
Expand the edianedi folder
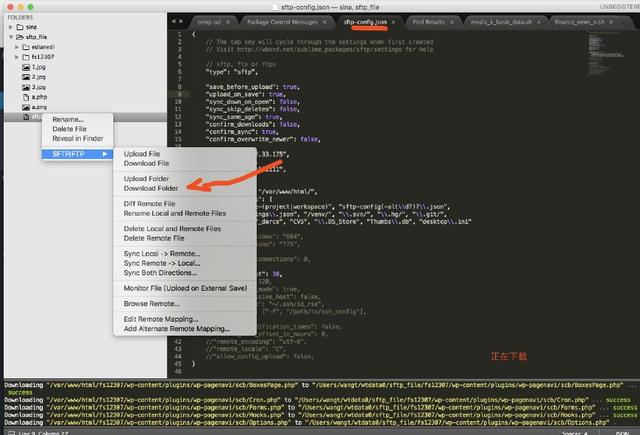[x=17, y=47]
